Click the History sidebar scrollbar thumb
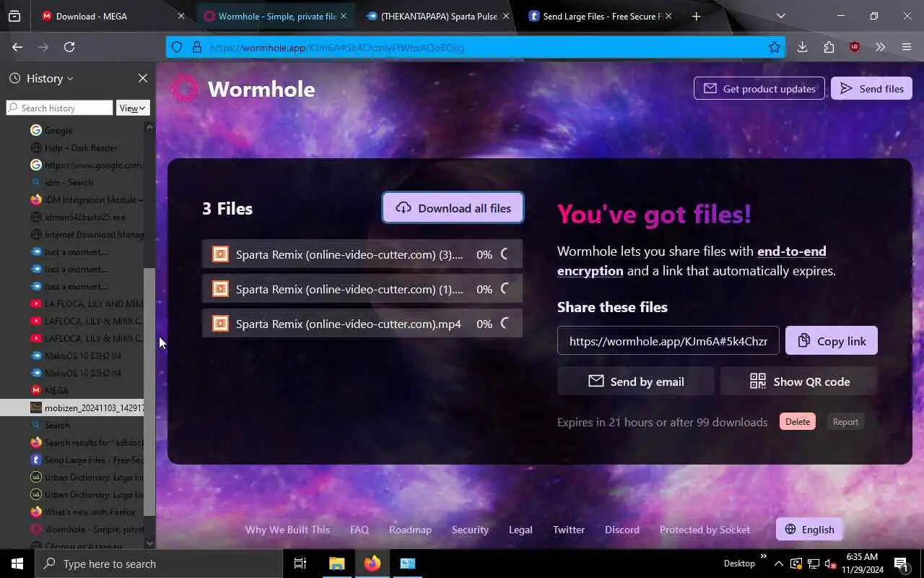Image resolution: width=924 pixels, height=578 pixels. (149, 392)
